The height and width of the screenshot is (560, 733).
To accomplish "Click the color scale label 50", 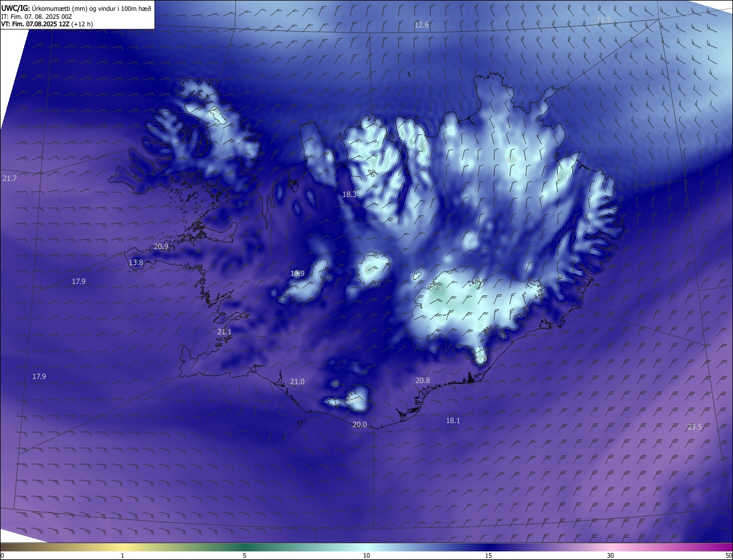I will point(728,555).
